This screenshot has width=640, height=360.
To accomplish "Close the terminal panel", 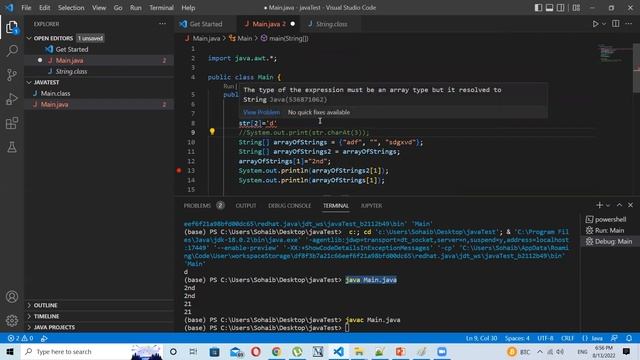I will coord(630,205).
